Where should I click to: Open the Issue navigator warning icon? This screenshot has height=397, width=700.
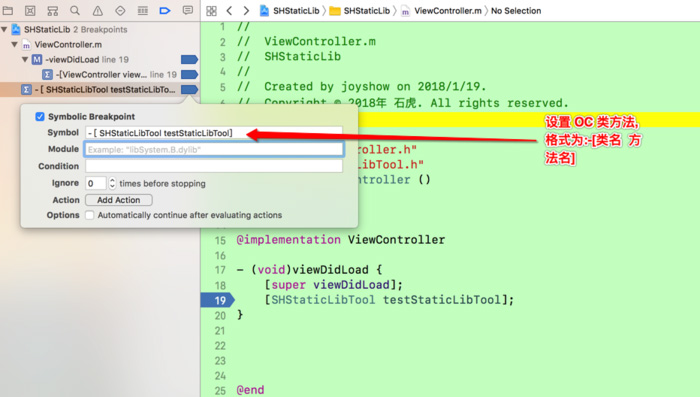[97, 10]
